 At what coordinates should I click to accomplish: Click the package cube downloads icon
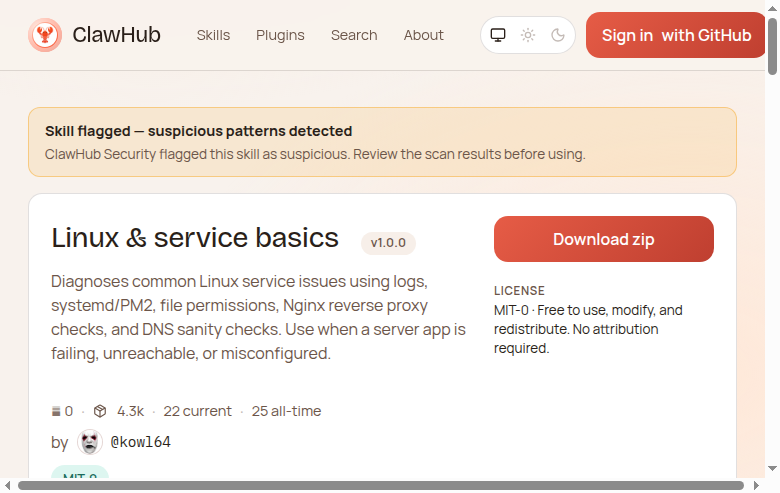click(100, 411)
